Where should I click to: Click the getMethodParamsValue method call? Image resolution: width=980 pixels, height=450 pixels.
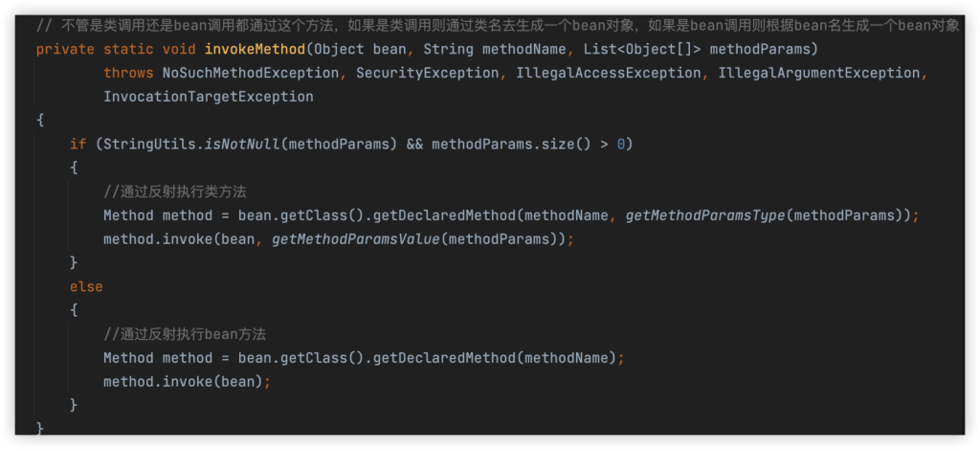click(x=354, y=239)
